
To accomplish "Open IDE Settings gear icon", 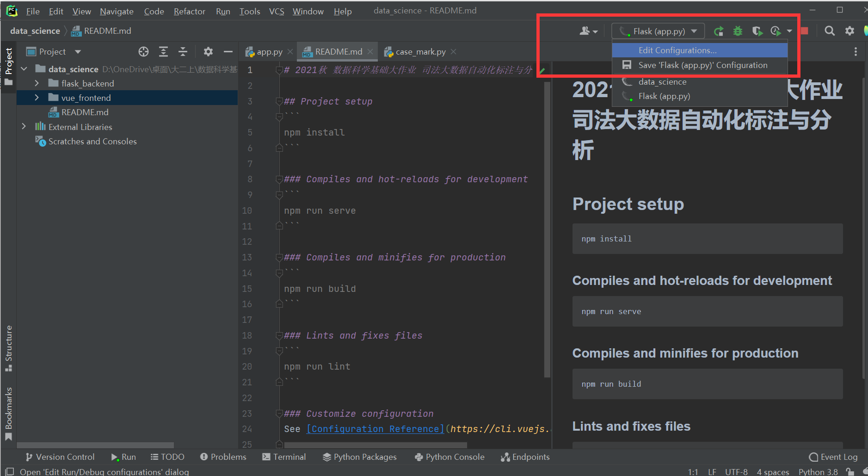I will point(849,31).
